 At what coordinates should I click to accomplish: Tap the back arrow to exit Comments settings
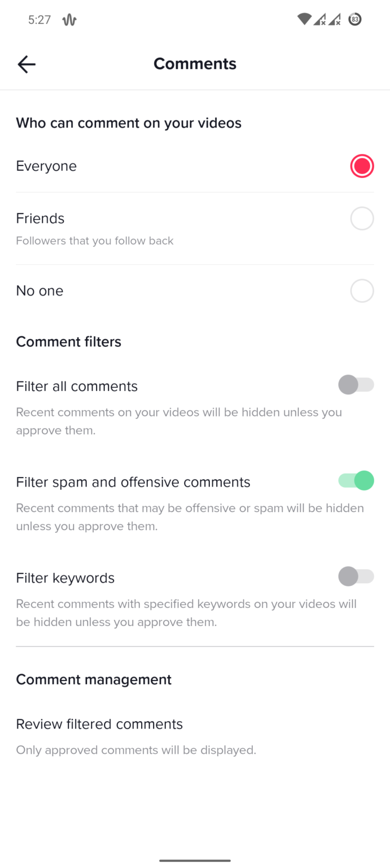[26, 64]
